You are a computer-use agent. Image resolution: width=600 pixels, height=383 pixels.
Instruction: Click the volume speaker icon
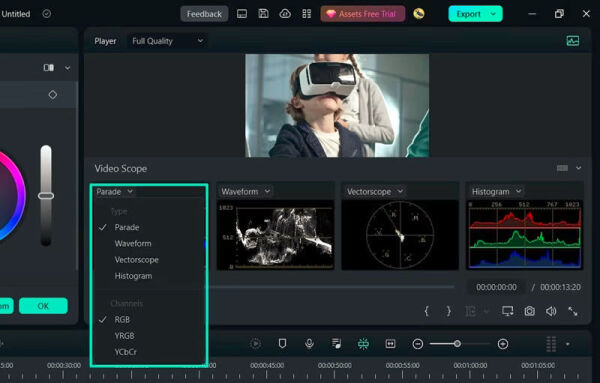(551, 311)
